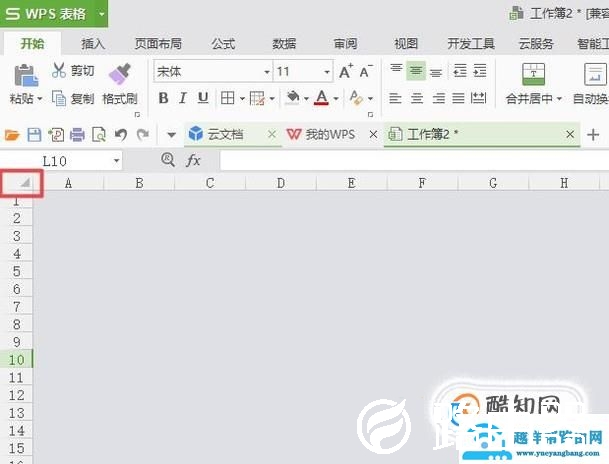Open Name Box L10 dropdown
Screen dimensions: 609x464
tap(116, 161)
